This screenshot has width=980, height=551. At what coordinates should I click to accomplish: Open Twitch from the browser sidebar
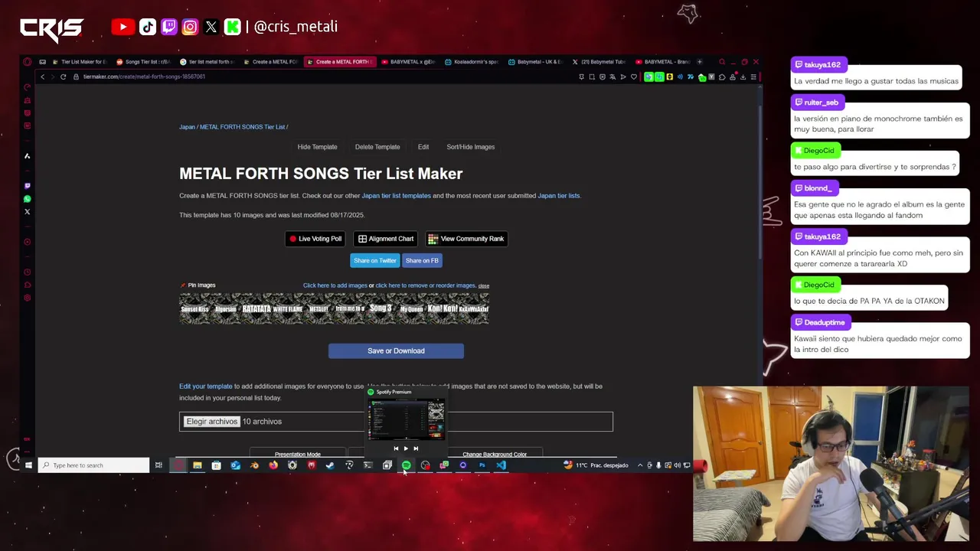[28, 186]
